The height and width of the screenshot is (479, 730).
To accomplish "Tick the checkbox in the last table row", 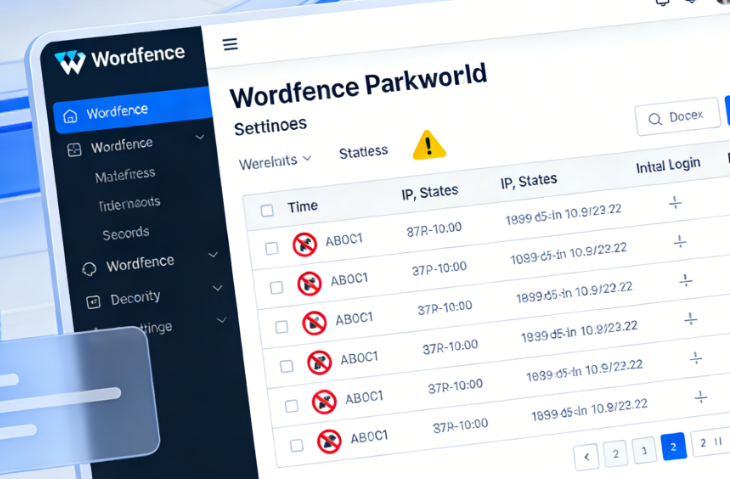I will click(x=297, y=445).
